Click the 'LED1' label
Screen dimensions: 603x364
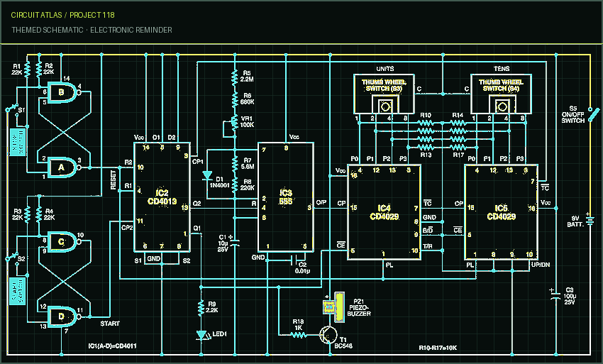click(x=220, y=334)
